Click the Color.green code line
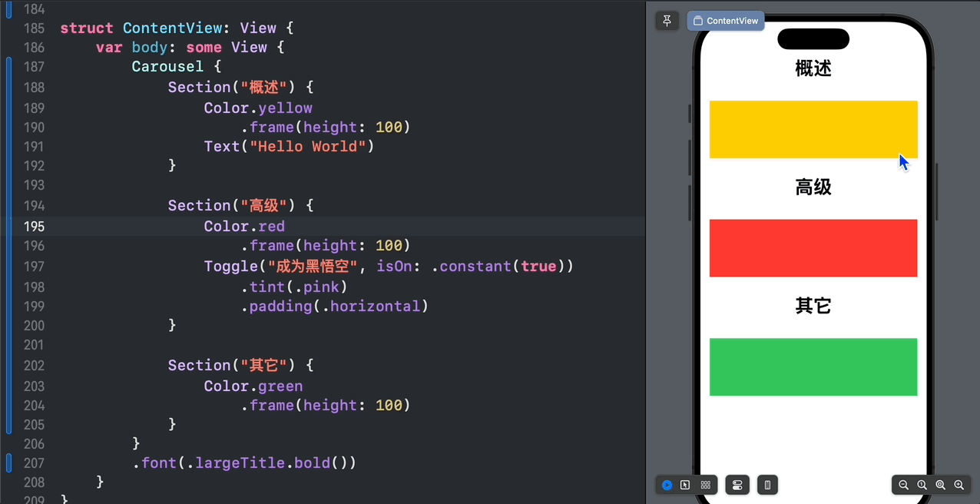Image resolution: width=980 pixels, height=504 pixels. (x=253, y=386)
